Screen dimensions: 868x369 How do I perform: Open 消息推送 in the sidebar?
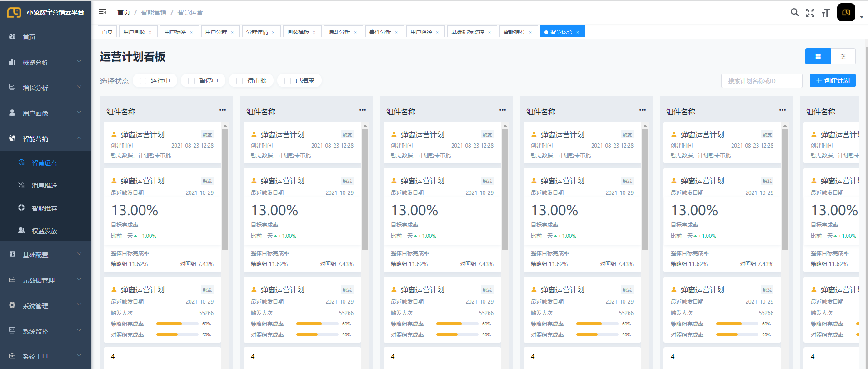[45, 186]
